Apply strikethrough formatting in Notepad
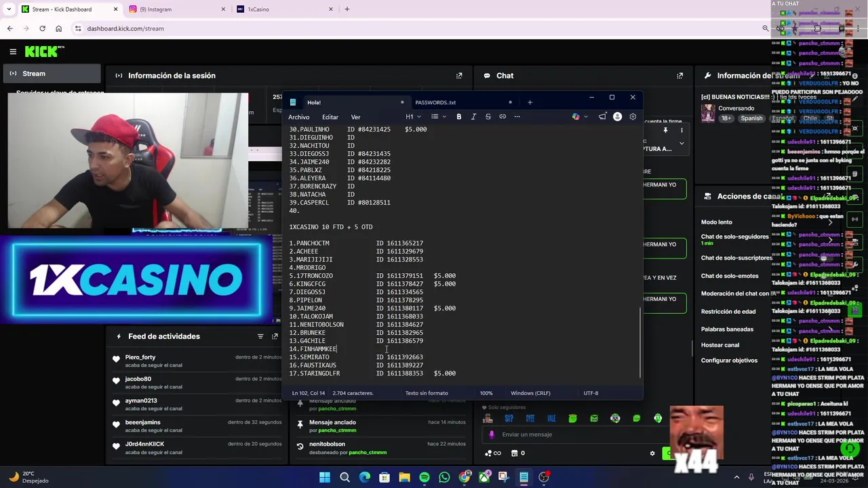Screen dimensions: 868x488 click(488, 117)
